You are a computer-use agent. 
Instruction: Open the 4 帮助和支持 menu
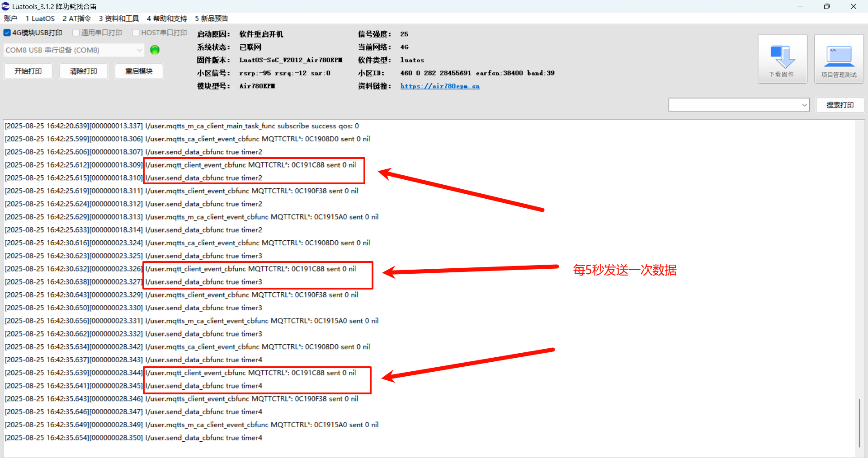(167, 19)
